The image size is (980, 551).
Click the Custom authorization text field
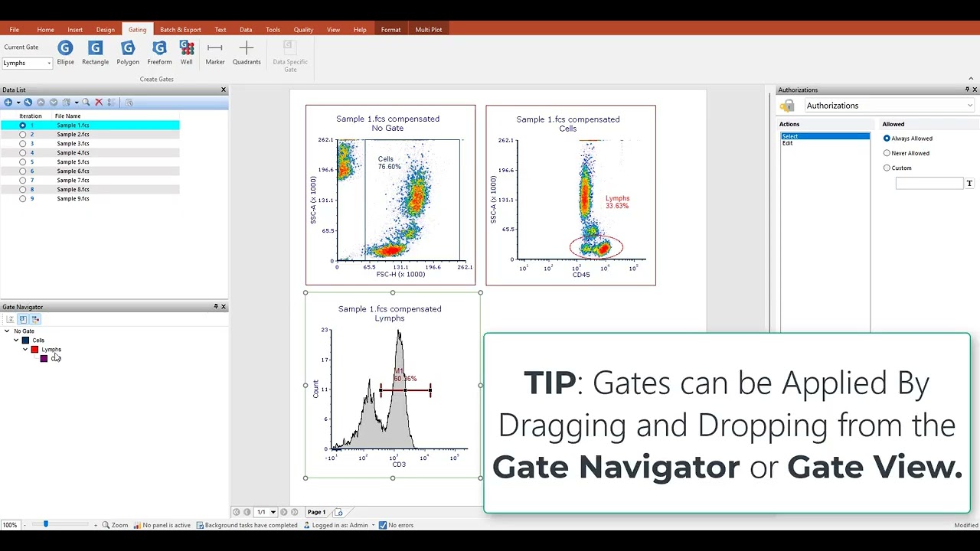[929, 184]
